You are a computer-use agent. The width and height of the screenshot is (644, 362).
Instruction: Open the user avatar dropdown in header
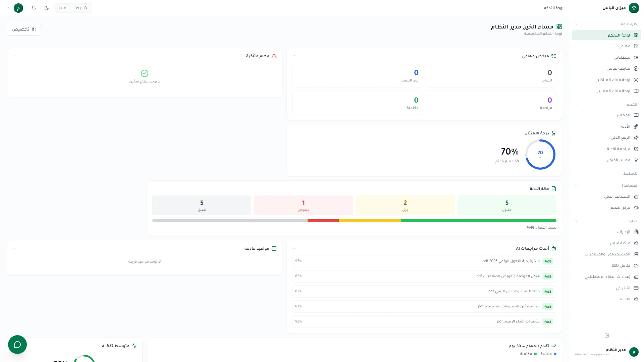(15, 8)
